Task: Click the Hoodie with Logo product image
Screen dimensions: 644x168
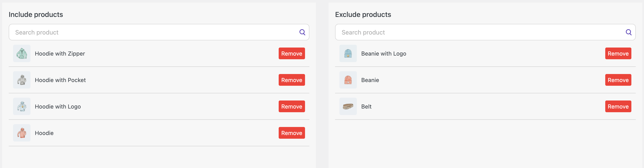Action: click(x=22, y=106)
